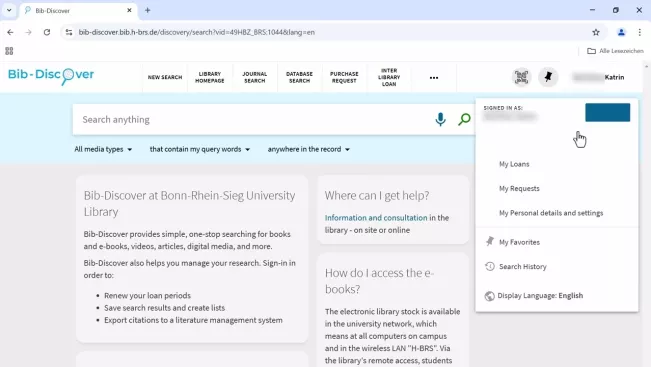651x367 pixels.
Task: Click the Bib-Discover logo
Action: click(51, 76)
